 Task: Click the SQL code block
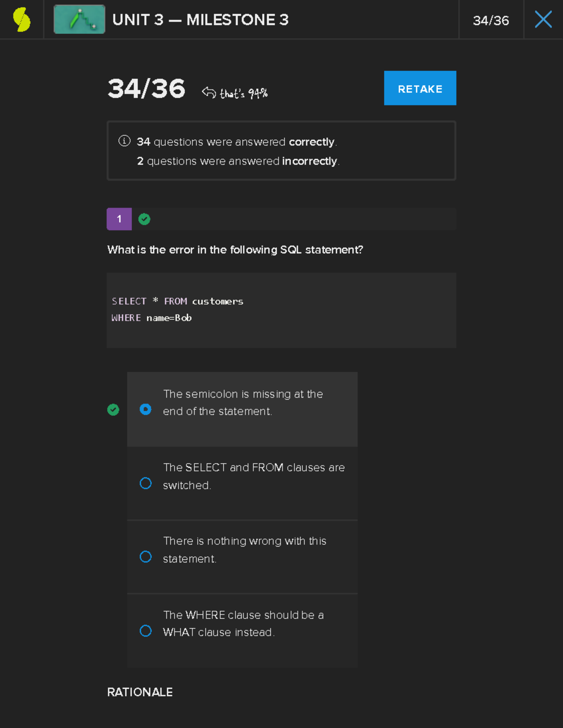point(281,310)
